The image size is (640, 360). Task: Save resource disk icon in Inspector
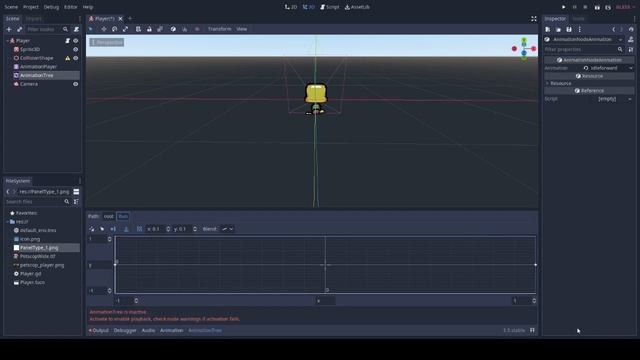pyautogui.click(x=569, y=29)
